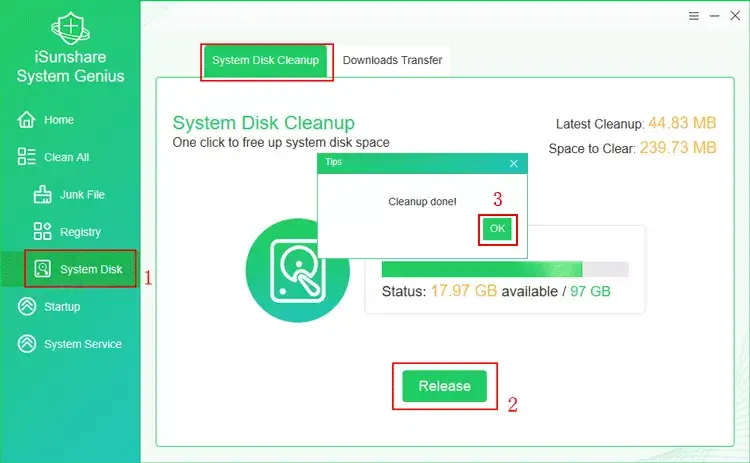Close the System Genius window

point(735,16)
